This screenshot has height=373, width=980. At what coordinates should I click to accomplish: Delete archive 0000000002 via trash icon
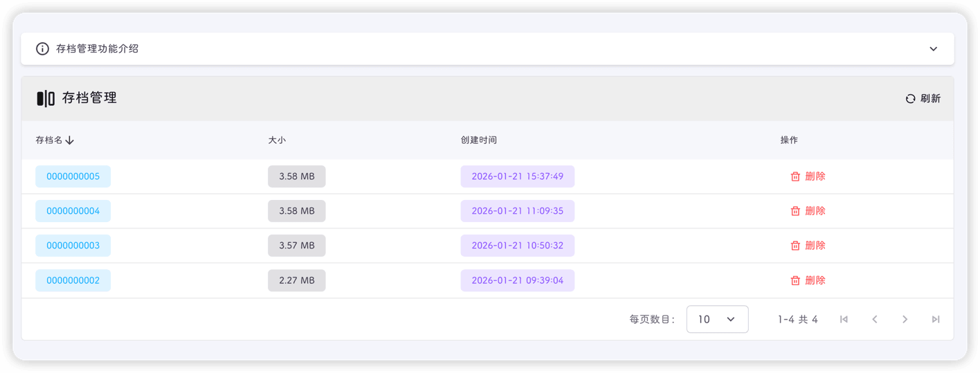tap(795, 280)
